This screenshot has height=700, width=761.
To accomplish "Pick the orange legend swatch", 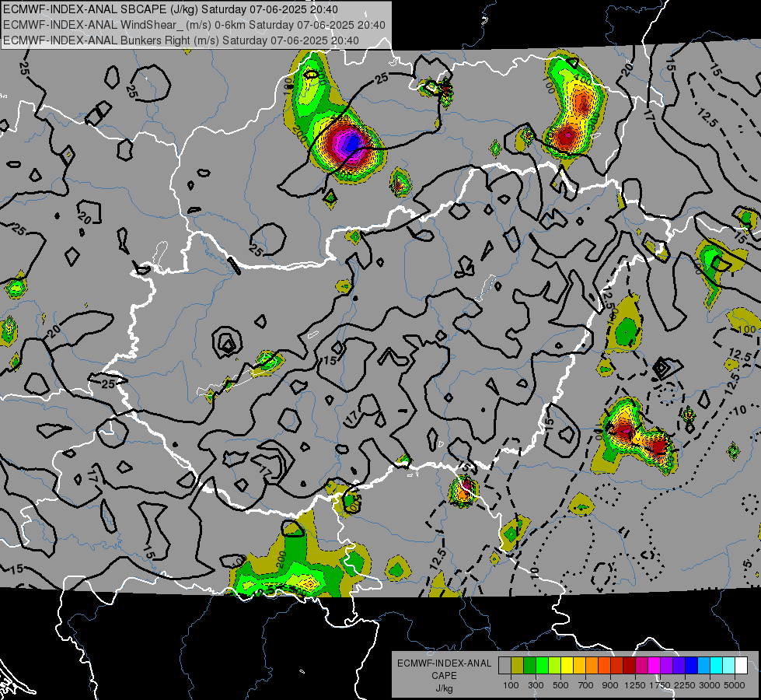I will (592, 666).
